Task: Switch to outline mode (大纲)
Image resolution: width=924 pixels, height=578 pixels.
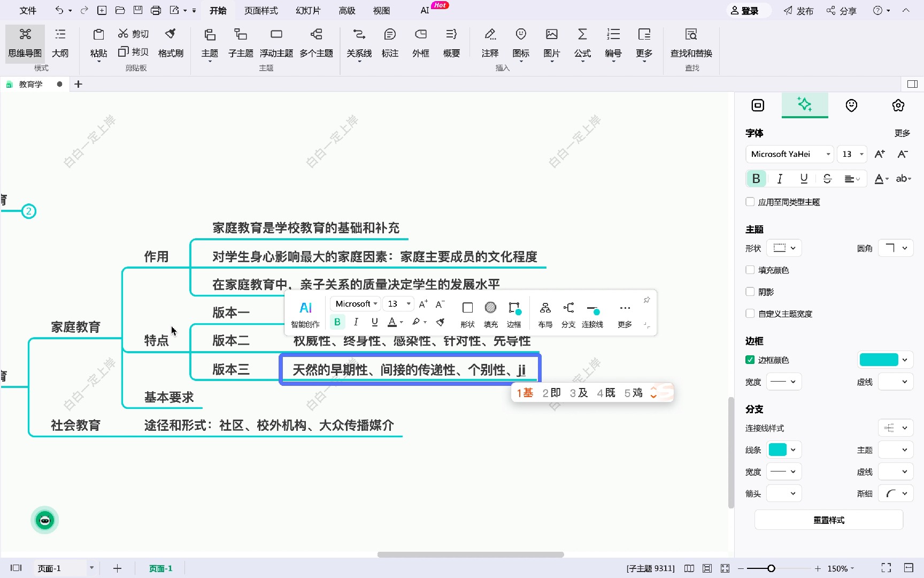Action: coord(60,43)
